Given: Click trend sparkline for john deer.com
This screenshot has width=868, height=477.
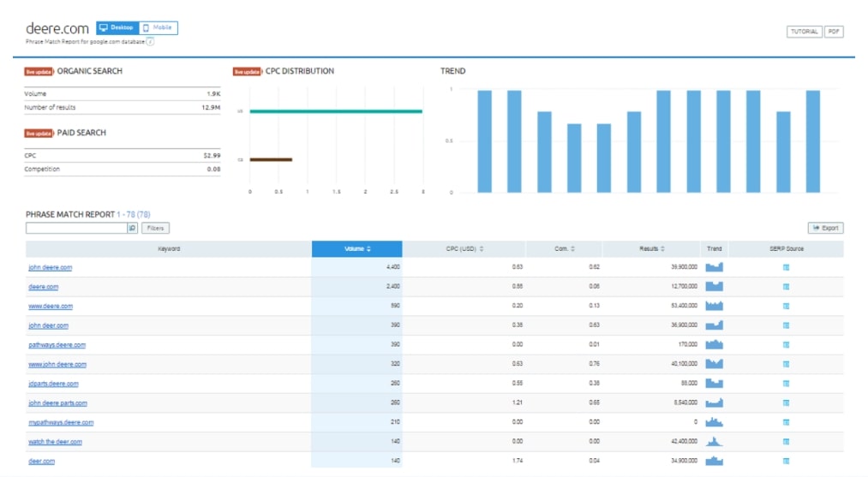Looking at the screenshot, I should (714, 325).
